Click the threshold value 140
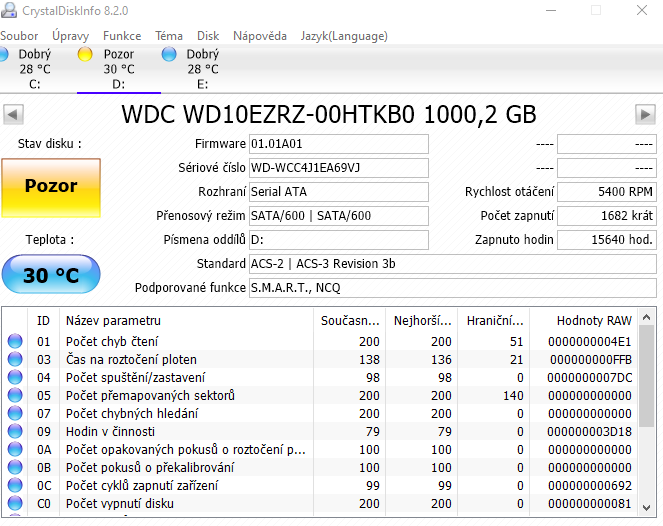 click(513, 395)
